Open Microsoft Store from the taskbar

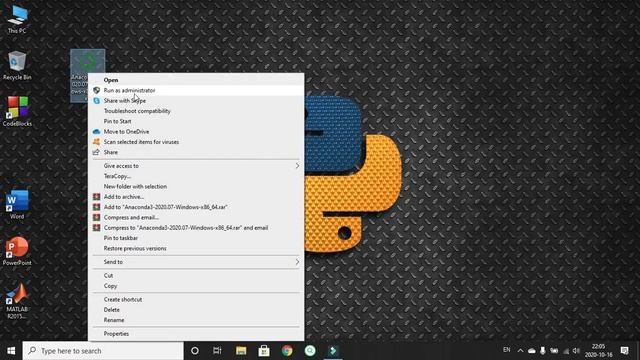(264, 351)
